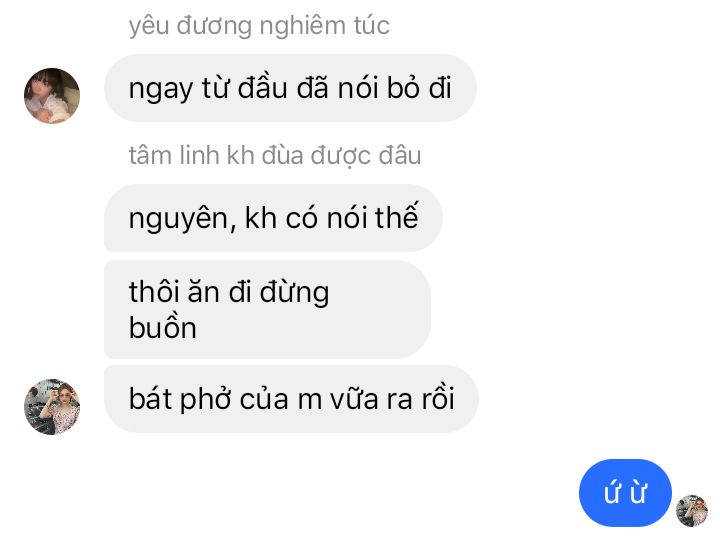The width and height of the screenshot is (720, 547).
Task: Click the word "thôi" in the two-line bubble
Action: (154, 291)
